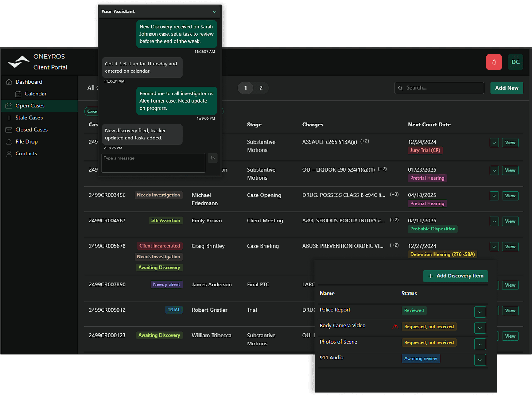The height and width of the screenshot is (396, 532).
Task: Click the Search input field
Action: [x=439, y=88]
